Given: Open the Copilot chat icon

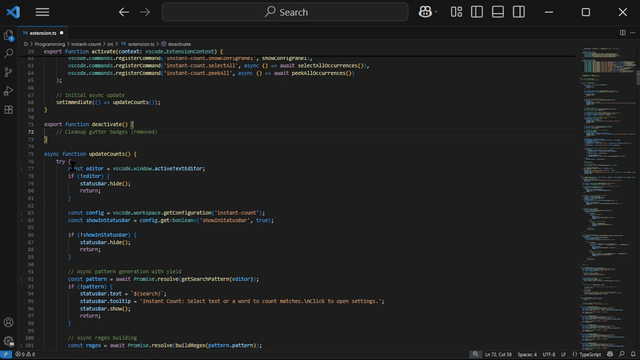Looking at the screenshot, I should 425,12.
